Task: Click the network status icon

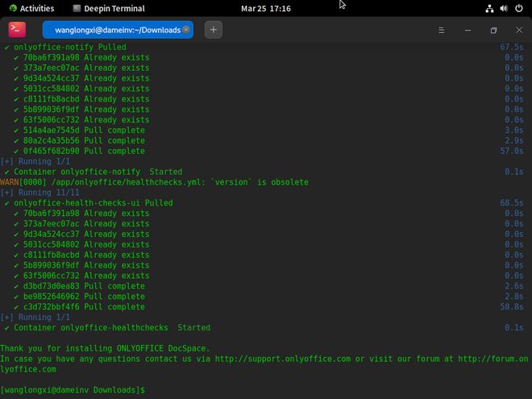Action: 490,8
